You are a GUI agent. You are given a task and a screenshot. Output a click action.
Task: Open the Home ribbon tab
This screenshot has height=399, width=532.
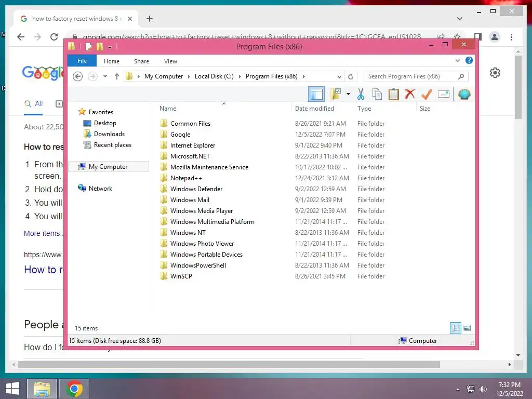112,61
